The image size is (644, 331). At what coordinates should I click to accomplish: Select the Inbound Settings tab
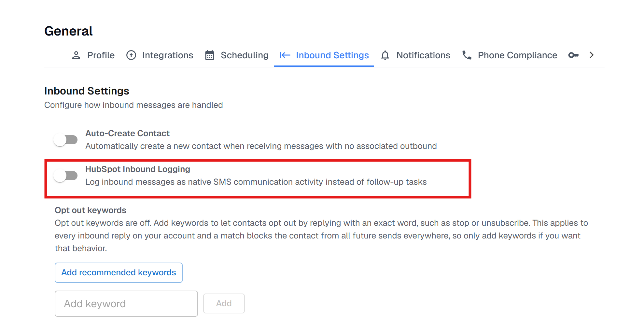(324, 55)
